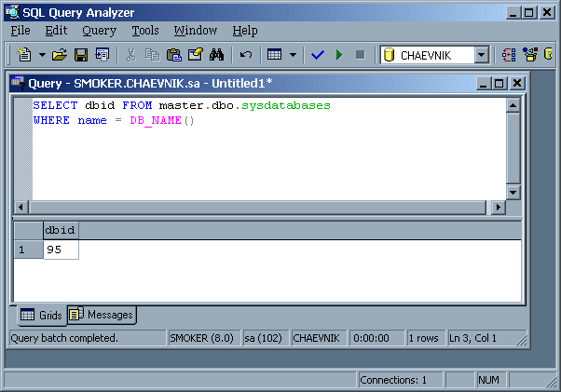The image size is (561, 392).
Task: Click the SMOKER (8.0) status bar entry
Action: (x=202, y=338)
